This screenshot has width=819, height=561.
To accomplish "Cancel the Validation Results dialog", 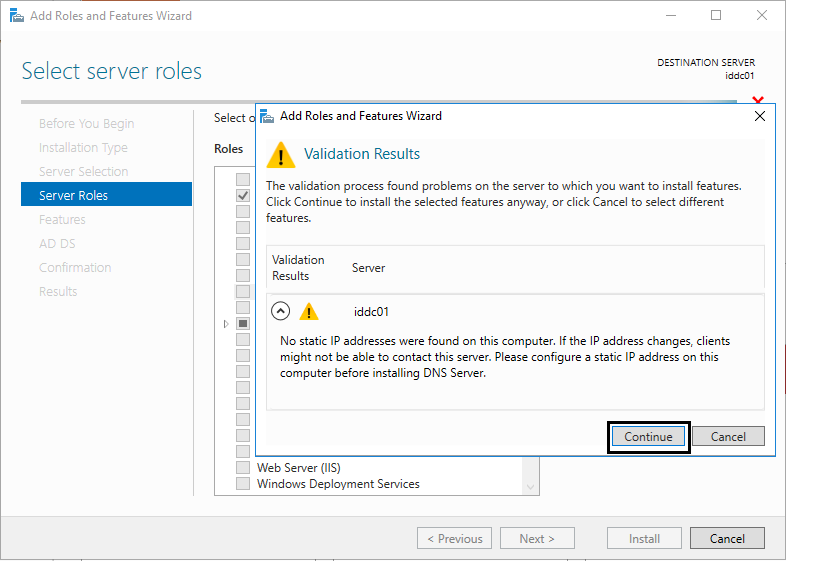I will 728,437.
